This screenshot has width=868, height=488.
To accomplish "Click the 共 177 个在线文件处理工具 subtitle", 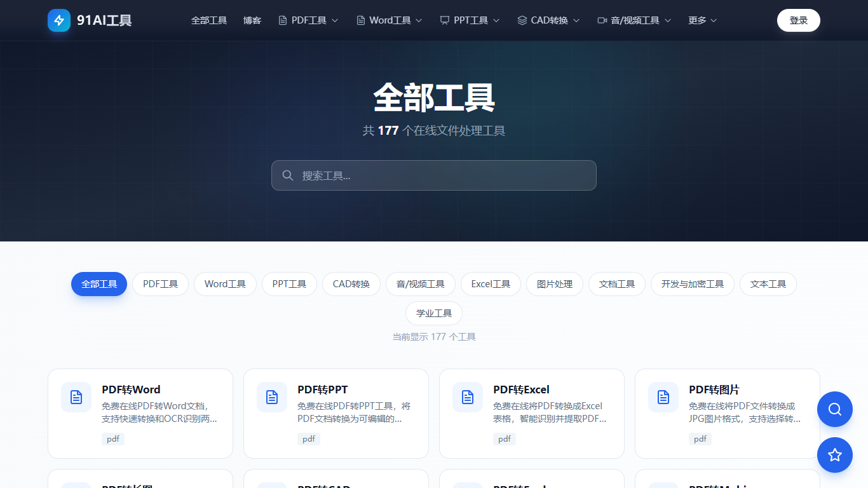I will (434, 131).
